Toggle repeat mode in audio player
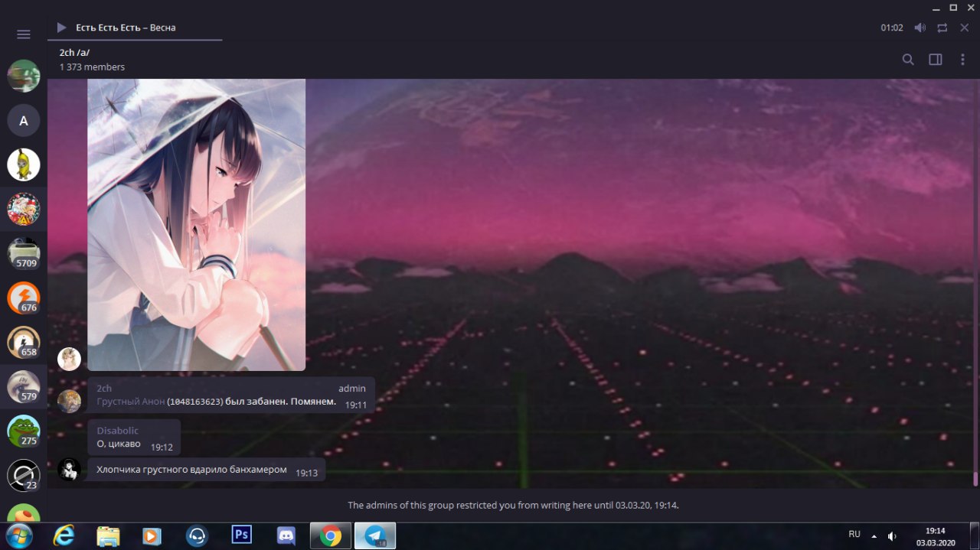Viewport: 980px width, 550px height. click(x=942, y=28)
